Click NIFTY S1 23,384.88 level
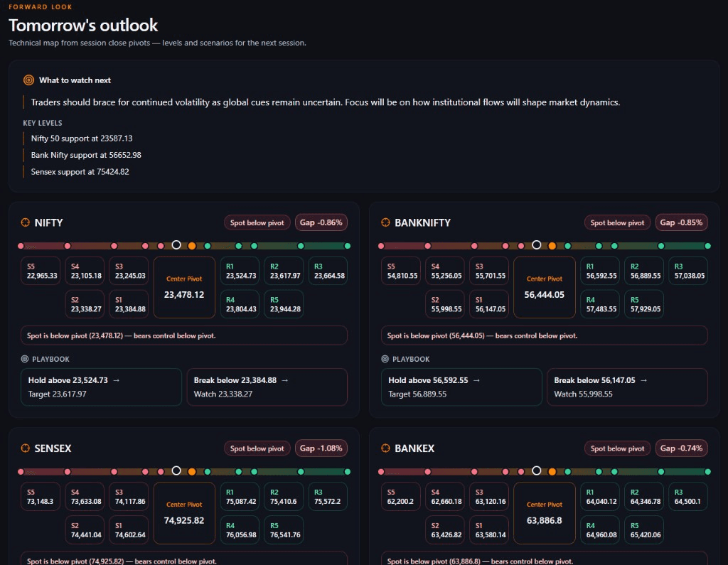Viewport: 728px width, 565px height. [129, 304]
